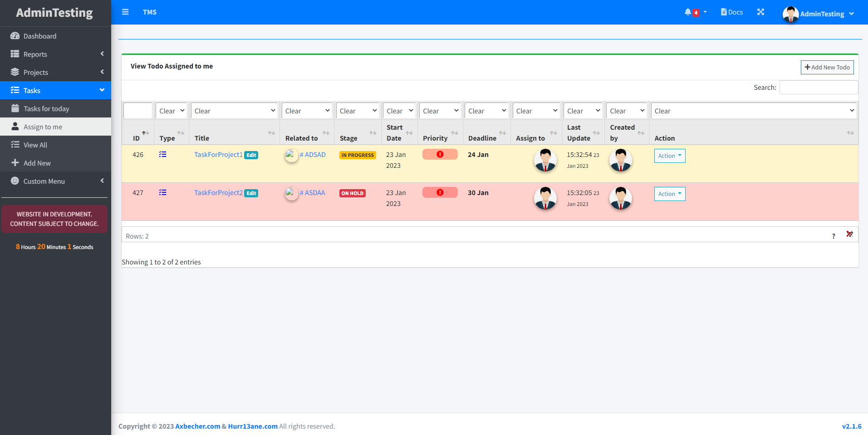The width and height of the screenshot is (868, 435).
Task: Click the fullscreen expand icon
Action: (x=760, y=12)
